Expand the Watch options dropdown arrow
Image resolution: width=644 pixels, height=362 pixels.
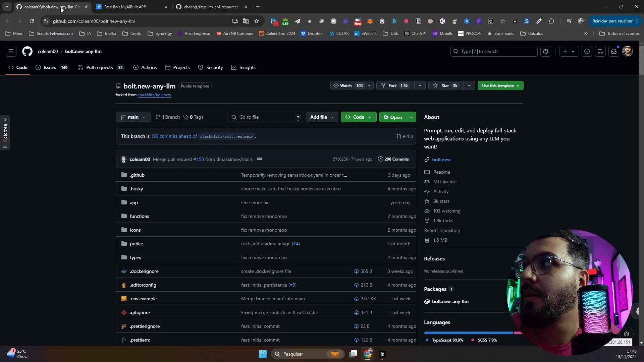369,85
